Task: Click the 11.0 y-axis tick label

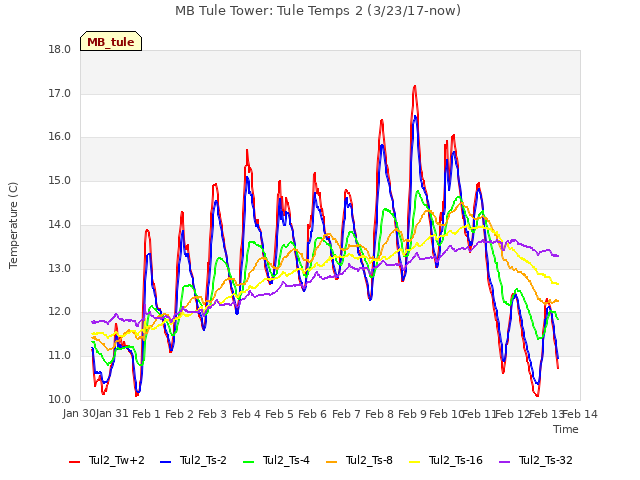Action: pos(60,356)
